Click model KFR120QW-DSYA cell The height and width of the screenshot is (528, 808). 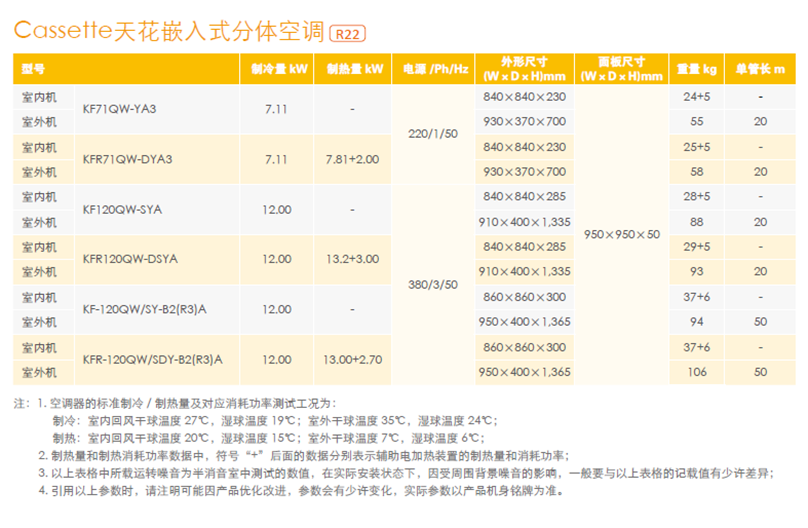[130, 259]
